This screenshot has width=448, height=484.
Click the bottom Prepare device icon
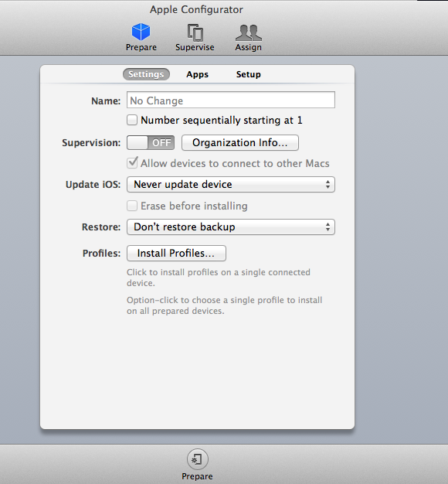coord(197,459)
